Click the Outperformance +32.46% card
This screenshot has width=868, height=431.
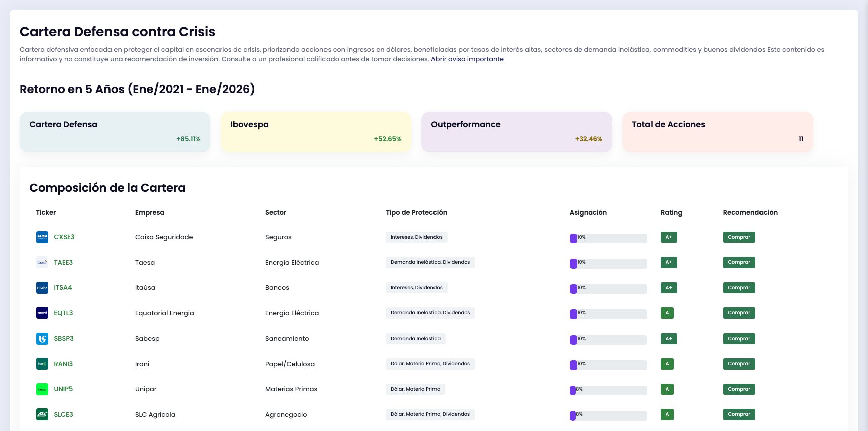coord(517,132)
